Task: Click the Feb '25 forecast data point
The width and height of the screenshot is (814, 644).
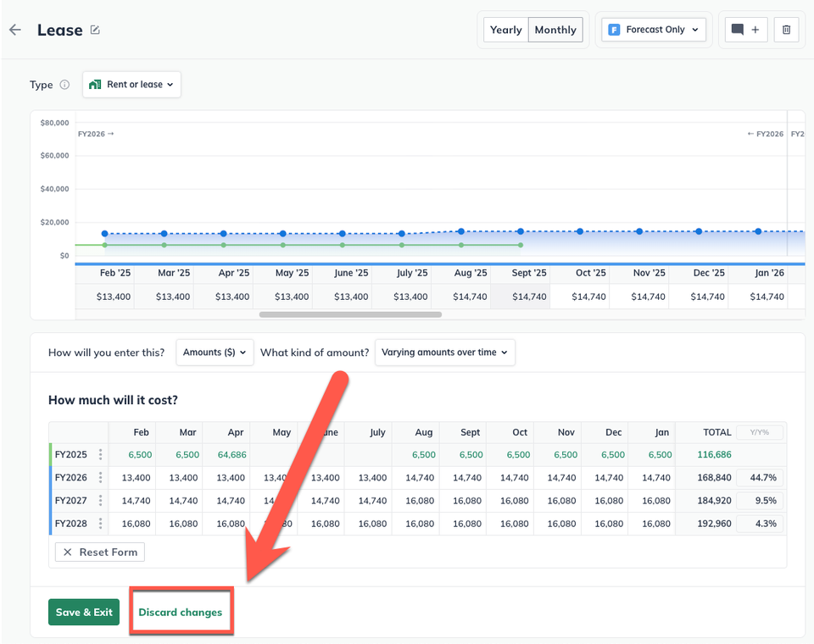Action: coord(105,234)
